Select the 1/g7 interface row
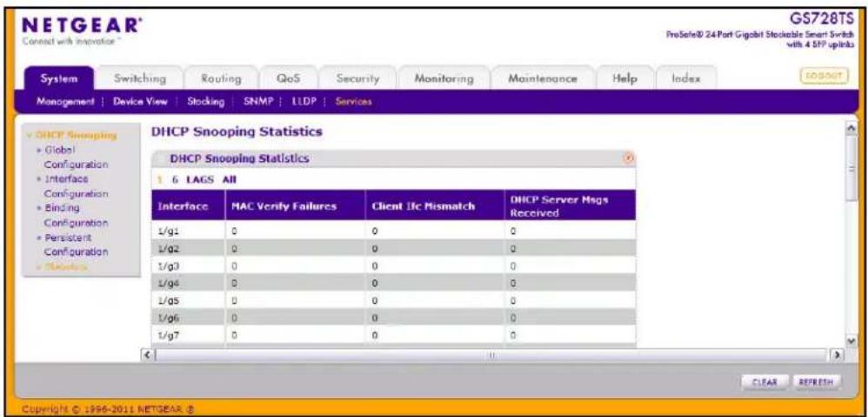Screen dimensions: 868x417 394,334
